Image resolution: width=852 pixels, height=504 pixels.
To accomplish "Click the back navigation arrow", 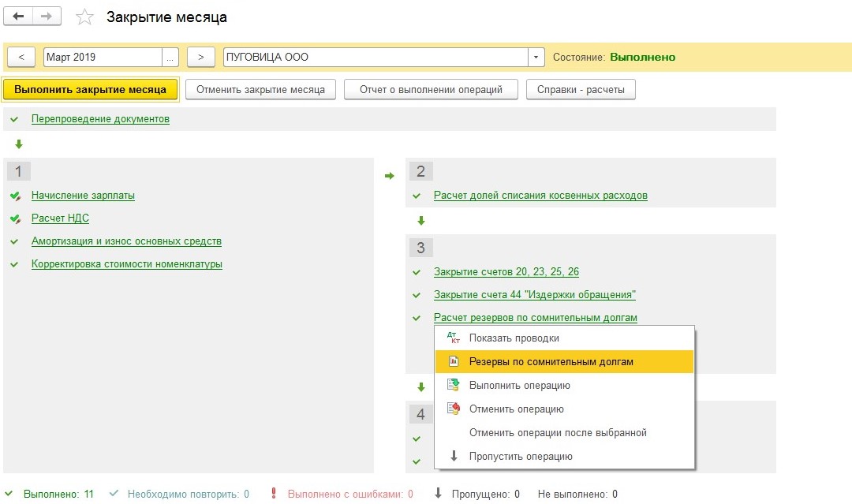I will [19, 17].
